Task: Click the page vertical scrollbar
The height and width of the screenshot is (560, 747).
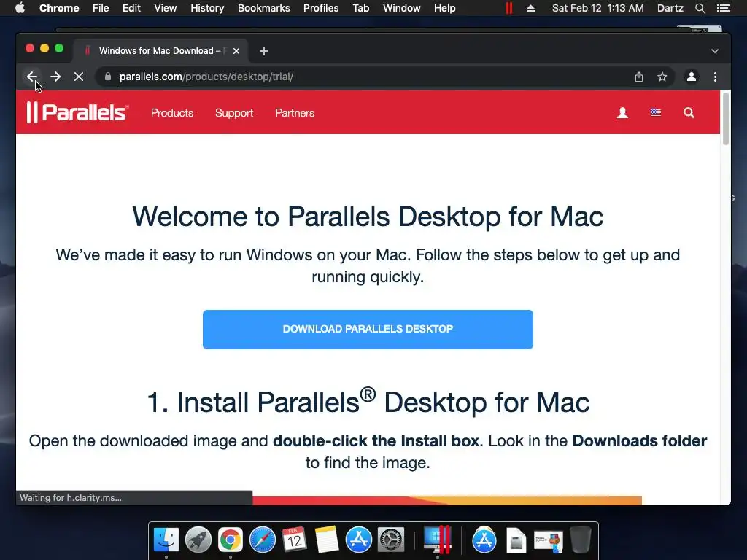Action: 726,119
